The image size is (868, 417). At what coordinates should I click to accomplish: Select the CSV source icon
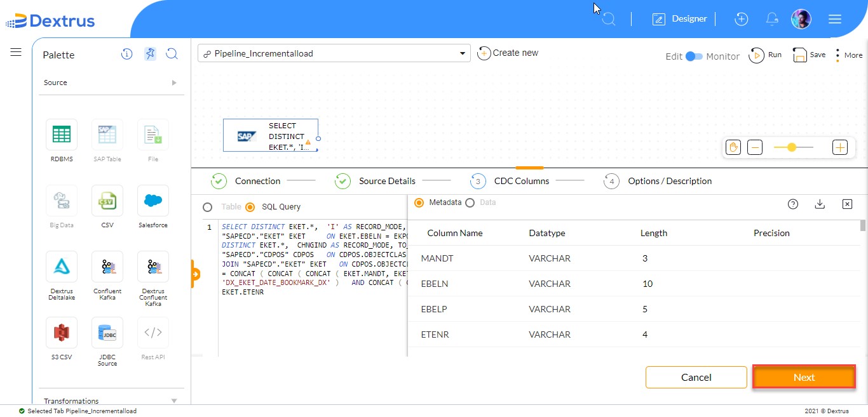[x=107, y=201]
